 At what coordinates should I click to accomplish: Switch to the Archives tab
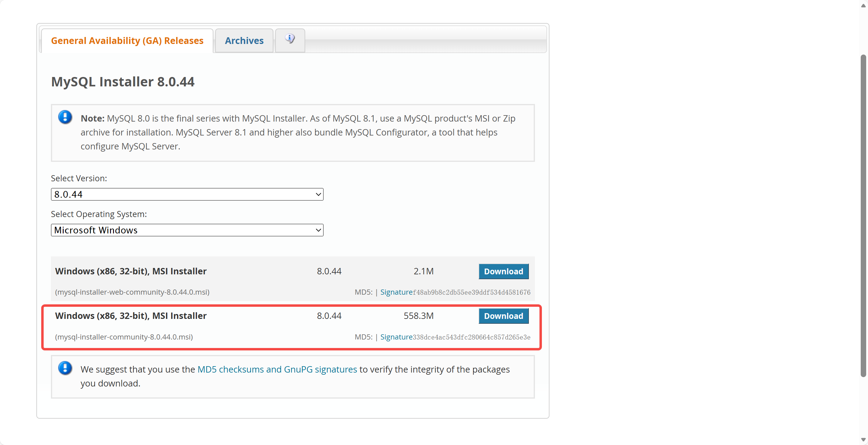click(244, 41)
